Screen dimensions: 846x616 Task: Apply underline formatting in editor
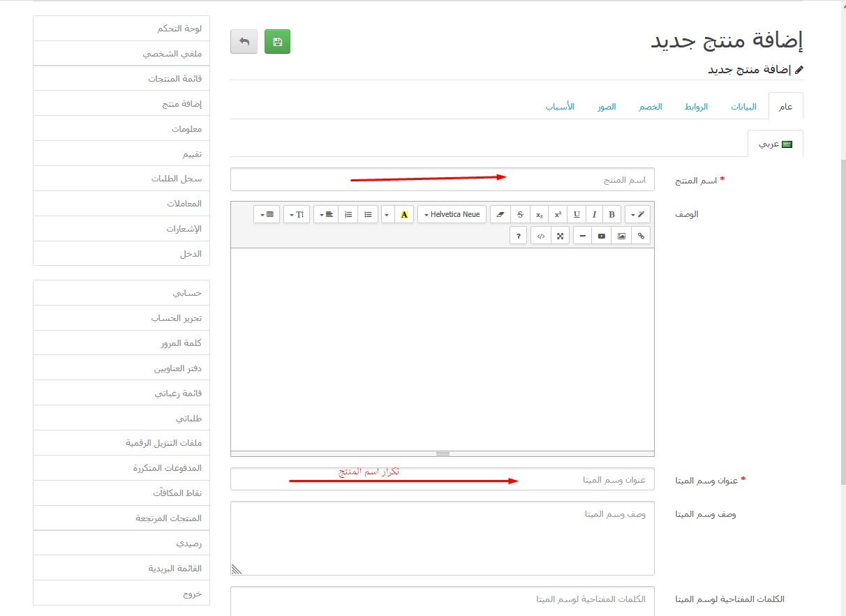[x=576, y=215]
